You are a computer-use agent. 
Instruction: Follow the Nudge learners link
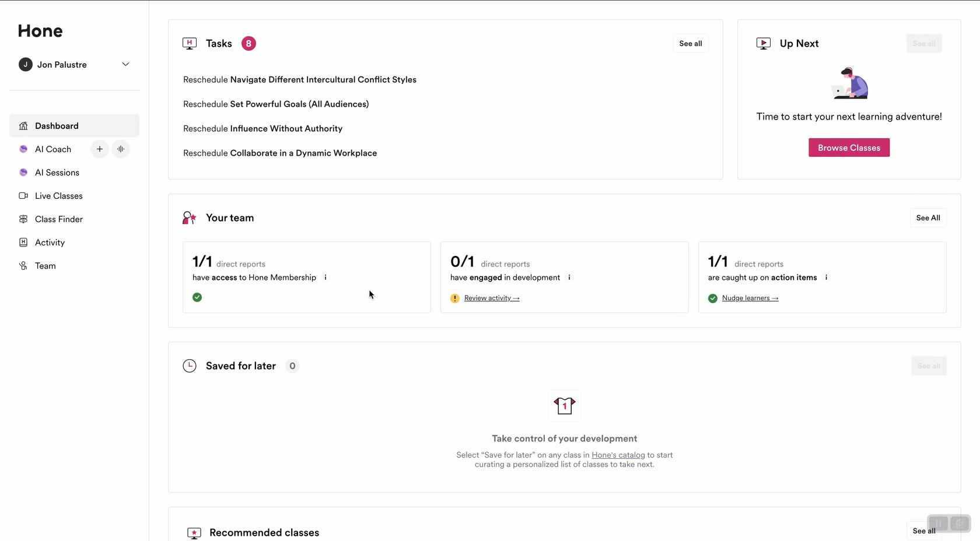coord(750,298)
